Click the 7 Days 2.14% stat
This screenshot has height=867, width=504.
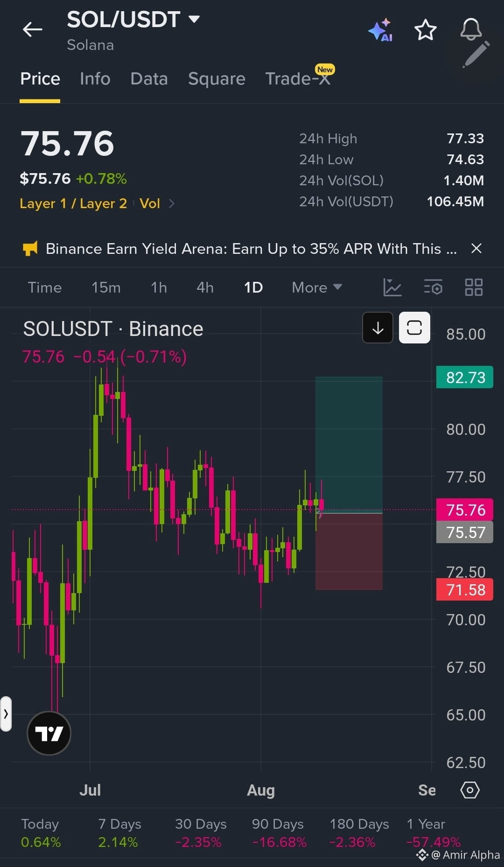click(119, 833)
